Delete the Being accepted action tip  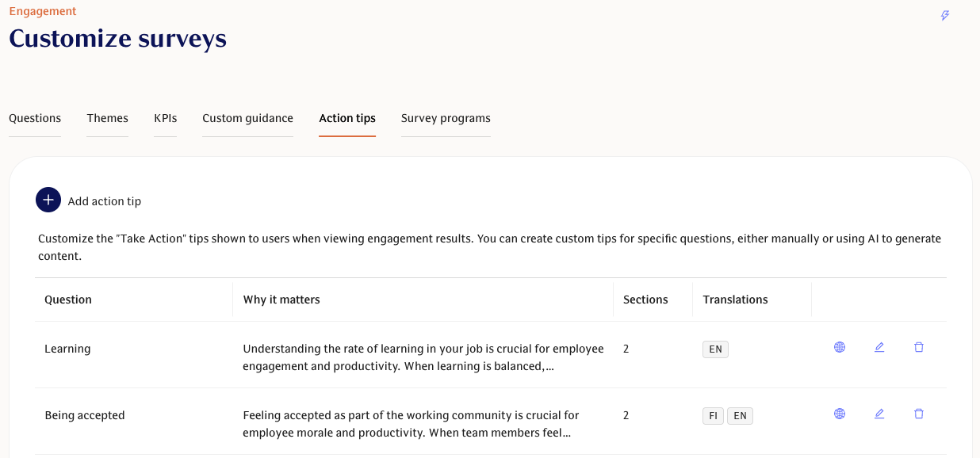click(919, 414)
